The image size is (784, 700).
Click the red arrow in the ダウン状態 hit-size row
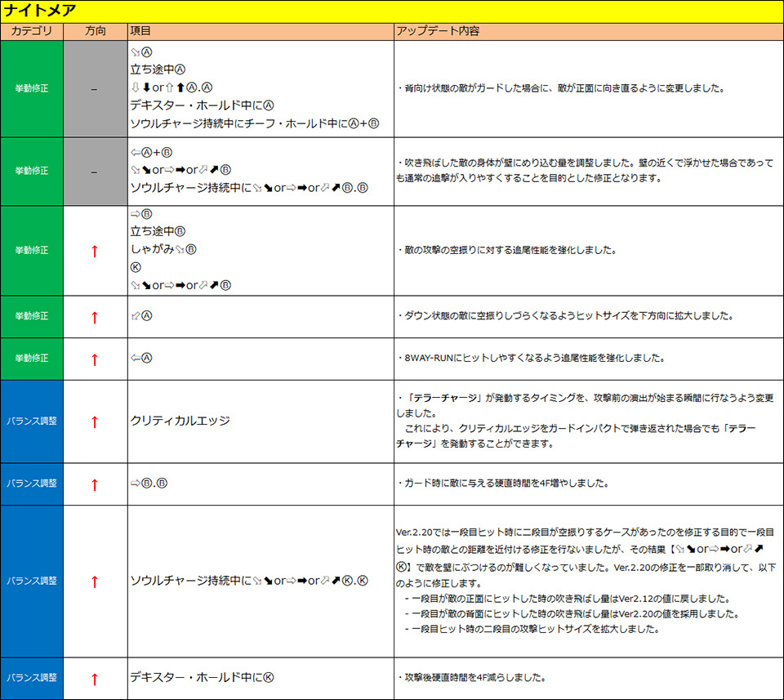click(95, 317)
